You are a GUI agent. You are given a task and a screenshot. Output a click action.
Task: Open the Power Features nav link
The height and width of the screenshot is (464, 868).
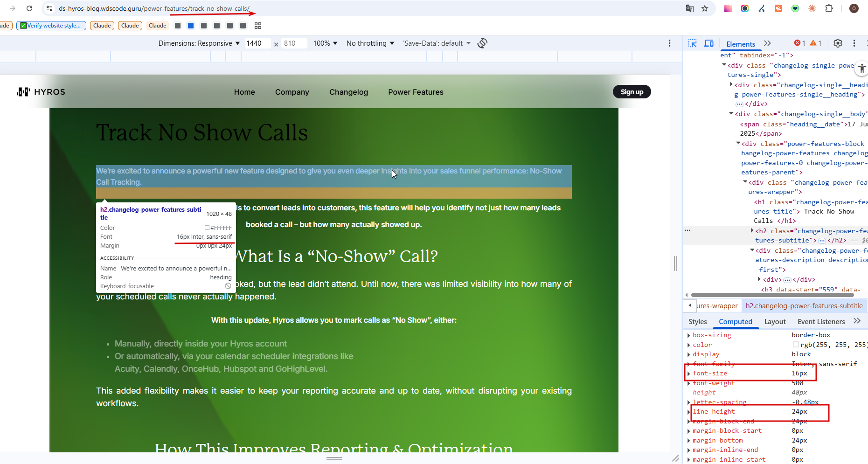[x=416, y=92]
